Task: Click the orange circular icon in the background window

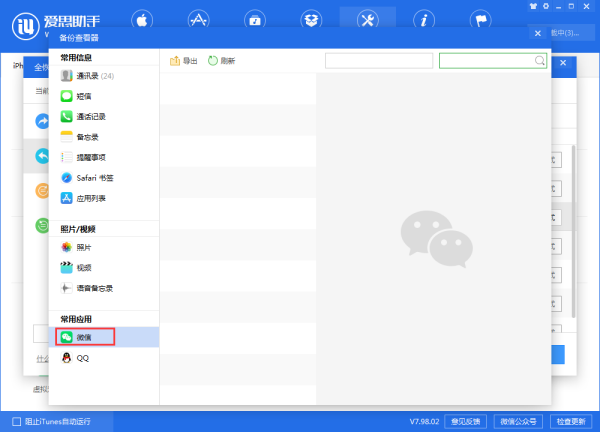Action: pos(42,191)
